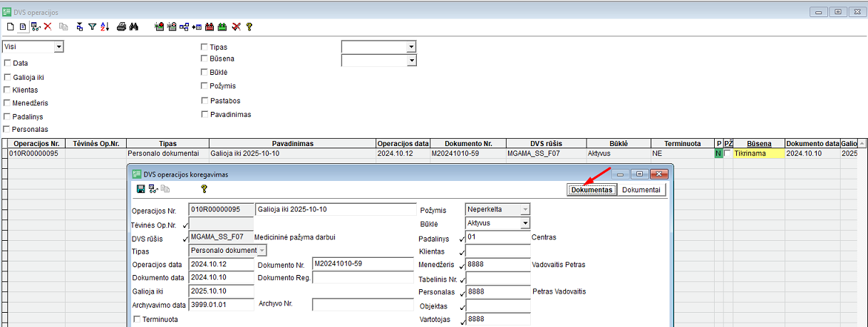Click the printer icon
868x327 pixels.
(121, 26)
